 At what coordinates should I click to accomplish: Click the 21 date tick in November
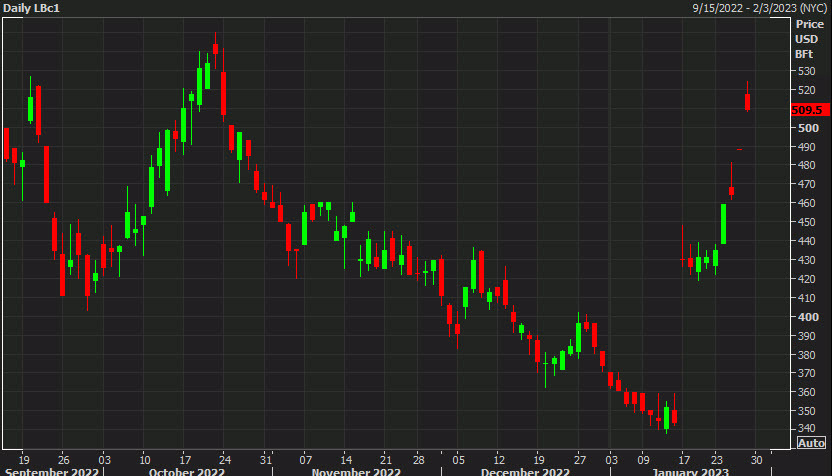click(x=386, y=460)
